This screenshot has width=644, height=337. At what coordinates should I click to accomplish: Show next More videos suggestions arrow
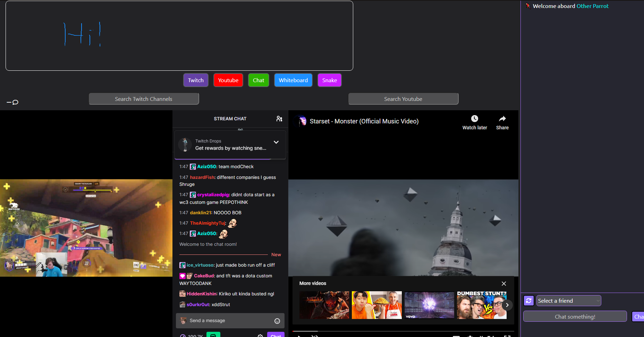click(x=507, y=305)
